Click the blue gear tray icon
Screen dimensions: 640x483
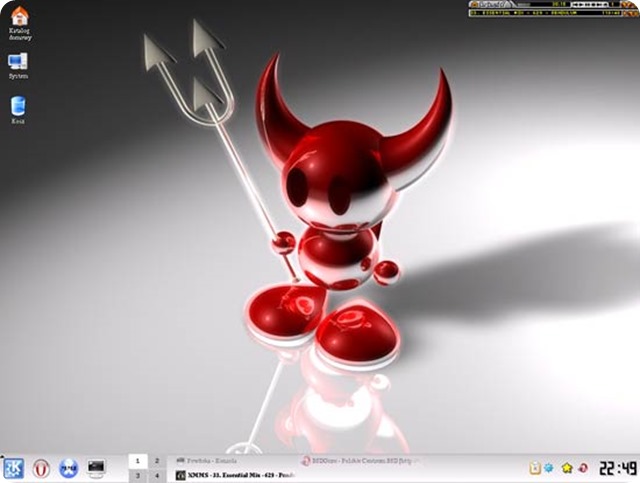549,468
